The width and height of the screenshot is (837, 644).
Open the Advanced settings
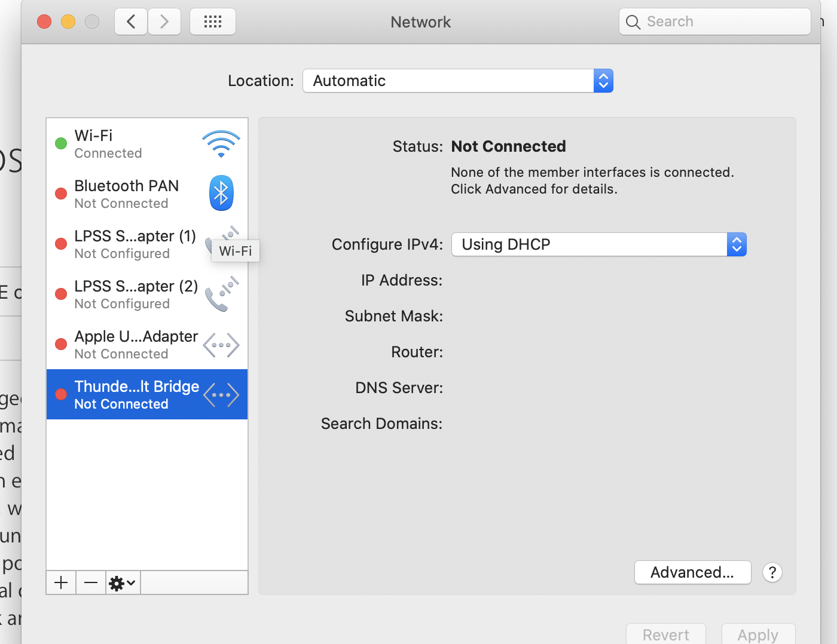(x=692, y=572)
